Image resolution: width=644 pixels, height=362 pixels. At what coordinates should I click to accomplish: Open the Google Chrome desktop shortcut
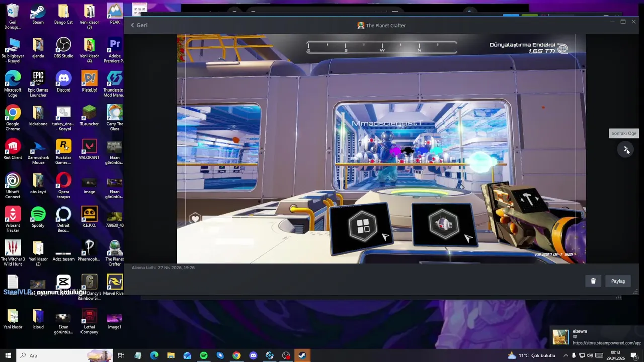13,118
